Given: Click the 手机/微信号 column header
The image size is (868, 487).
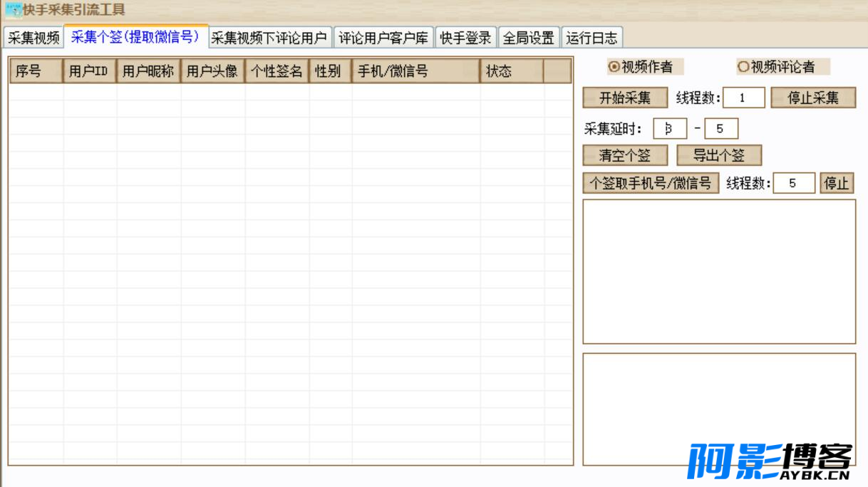Looking at the screenshot, I should (x=415, y=71).
